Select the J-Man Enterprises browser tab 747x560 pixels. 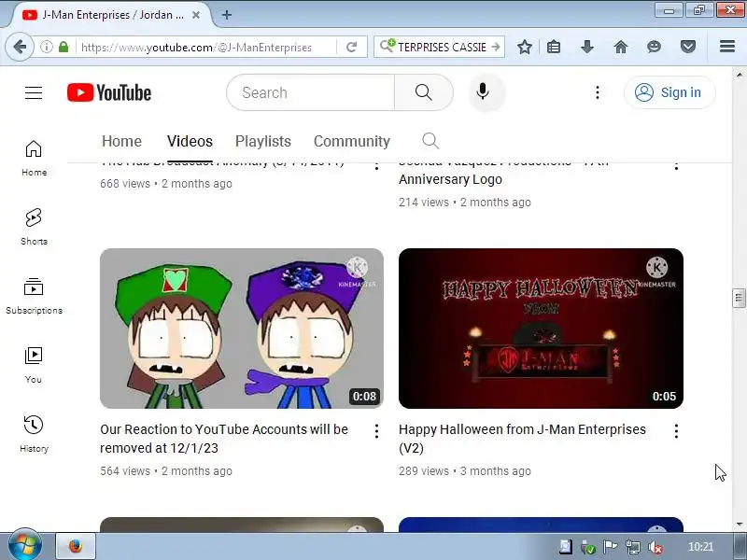pos(110,15)
